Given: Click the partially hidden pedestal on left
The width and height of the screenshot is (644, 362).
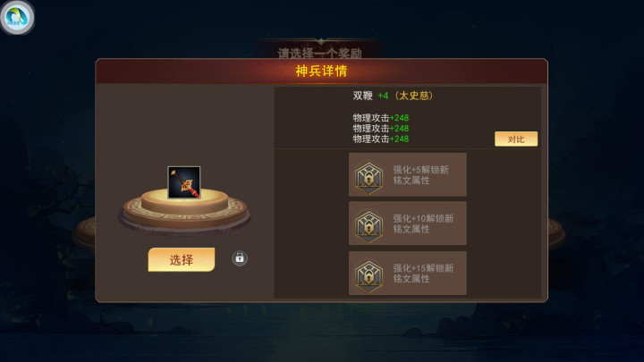Looking at the screenshot, I should 84,234.
